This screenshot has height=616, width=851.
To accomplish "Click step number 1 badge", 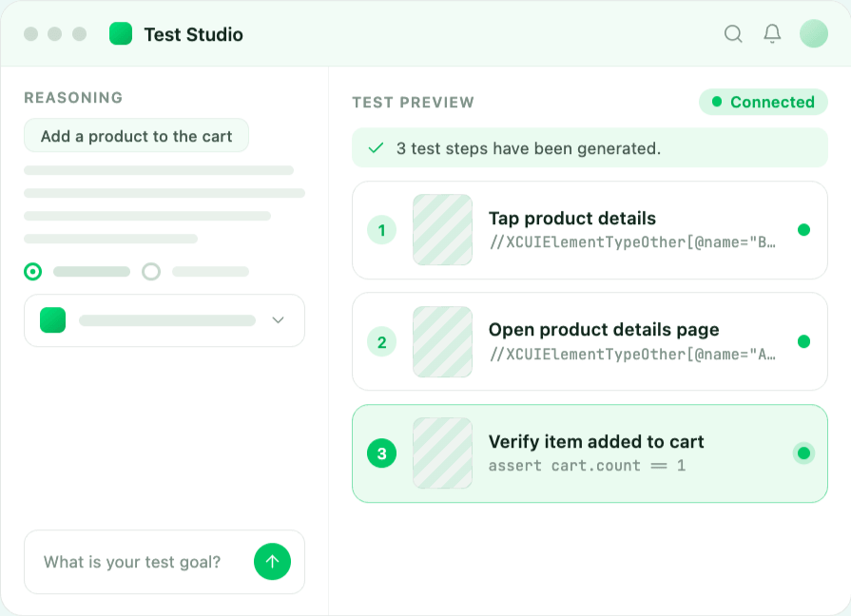I will pos(381,230).
